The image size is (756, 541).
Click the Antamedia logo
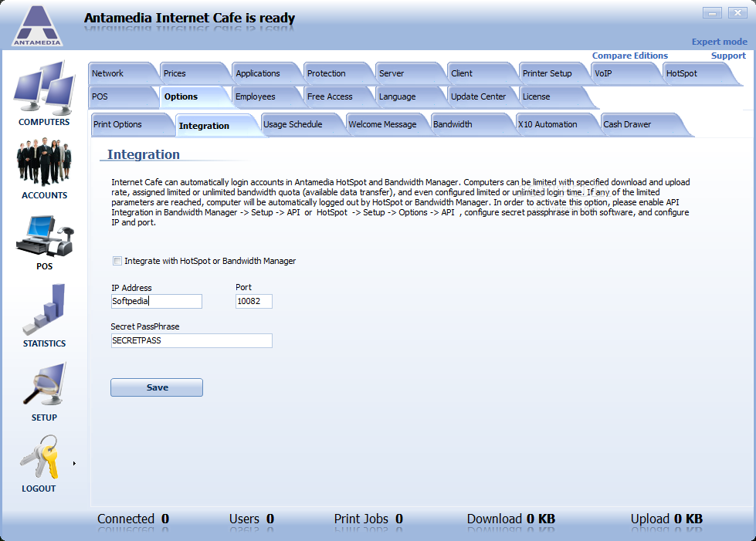coord(37,26)
